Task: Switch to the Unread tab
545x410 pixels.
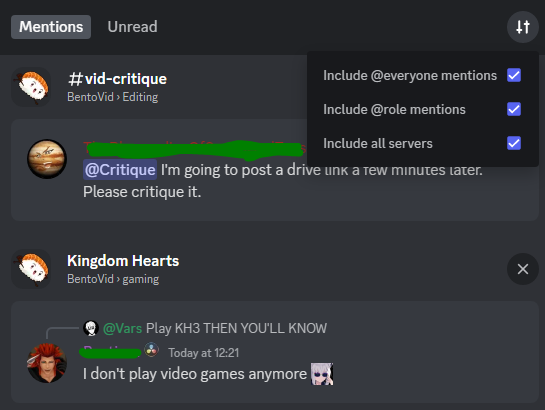Action: pyautogui.click(x=132, y=27)
